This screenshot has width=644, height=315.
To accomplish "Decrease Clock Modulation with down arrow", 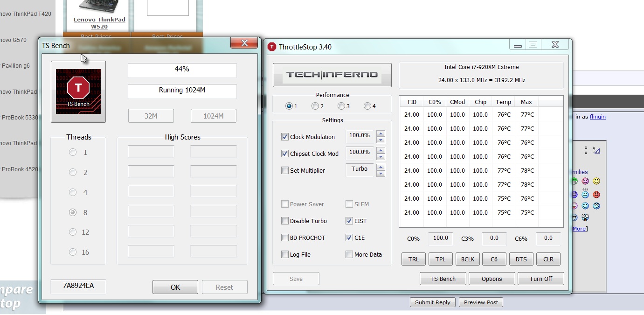I will [x=381, y=140].
